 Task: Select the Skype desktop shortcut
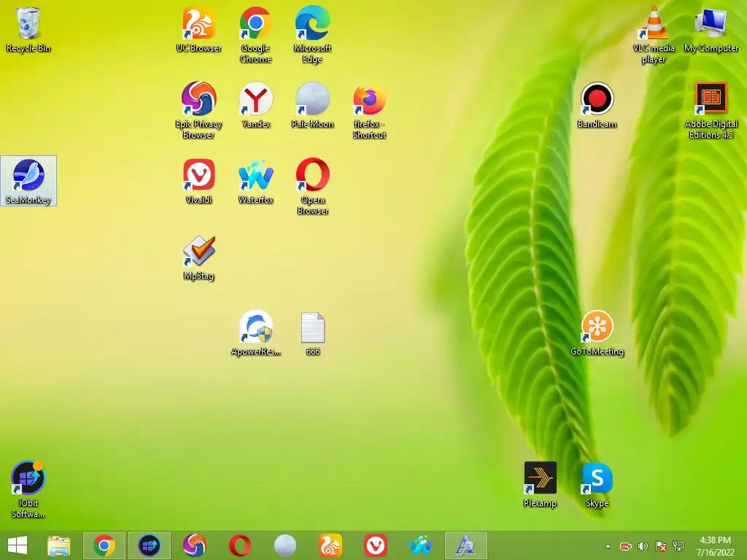597,484
